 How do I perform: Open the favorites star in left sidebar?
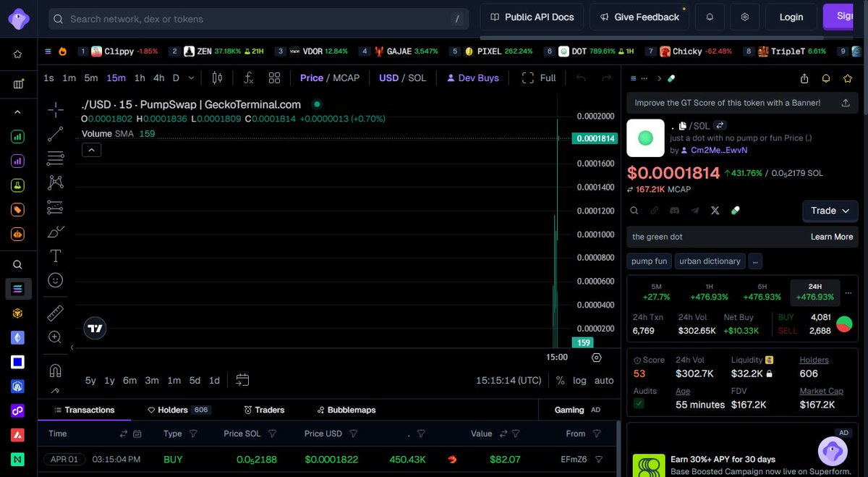point(18,54)
